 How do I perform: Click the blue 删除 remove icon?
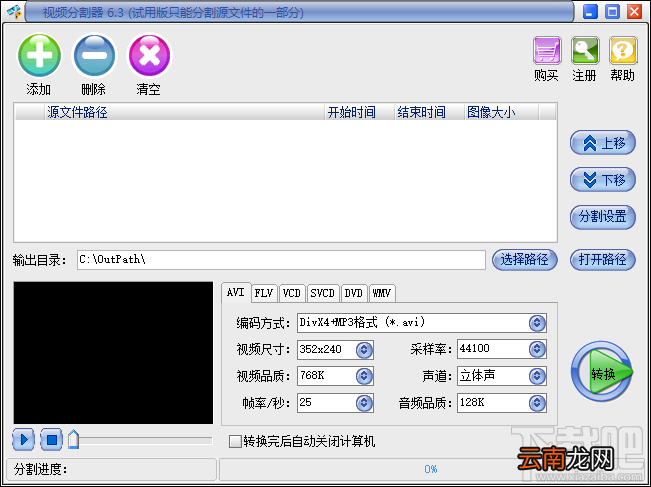tap(94, 56)
